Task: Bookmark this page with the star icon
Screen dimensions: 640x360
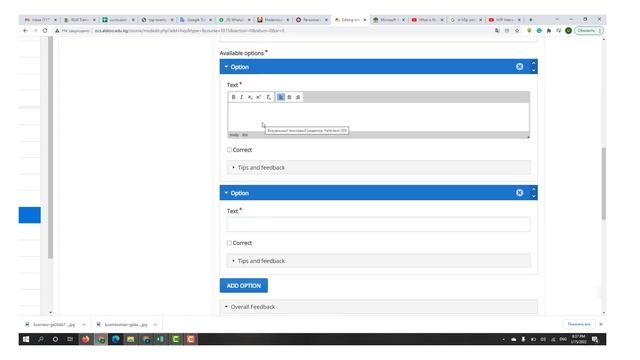Action: (x=517, y=31)
